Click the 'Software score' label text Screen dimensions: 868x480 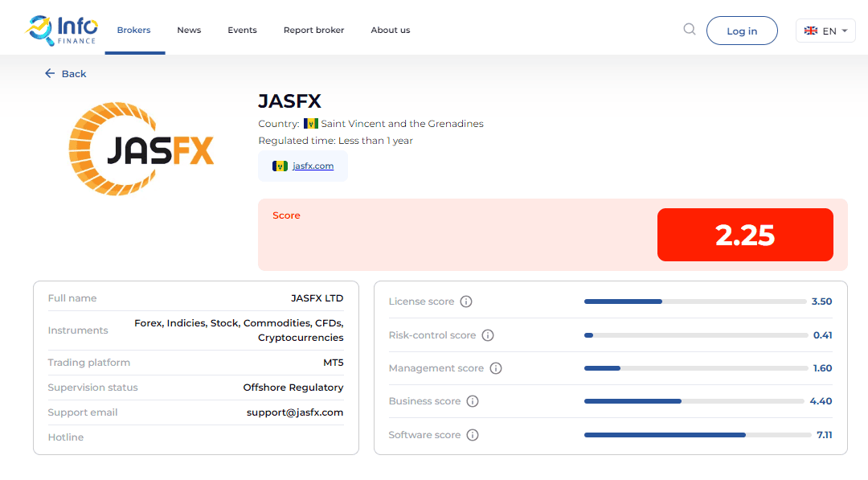(x=424, y=435)
